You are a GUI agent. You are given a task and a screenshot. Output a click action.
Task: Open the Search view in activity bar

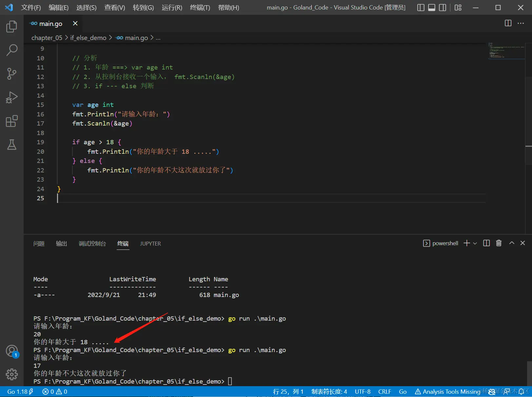[x=12, y=50]
